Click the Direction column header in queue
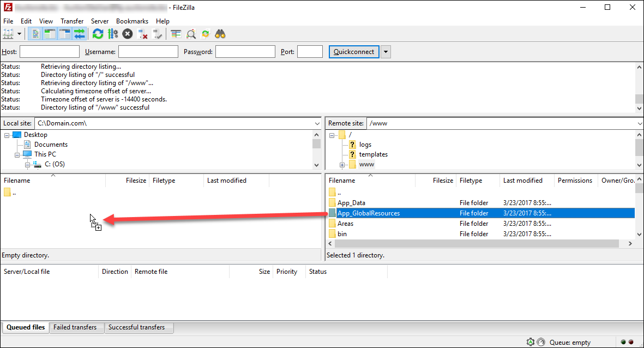 (x=115, y=272)
